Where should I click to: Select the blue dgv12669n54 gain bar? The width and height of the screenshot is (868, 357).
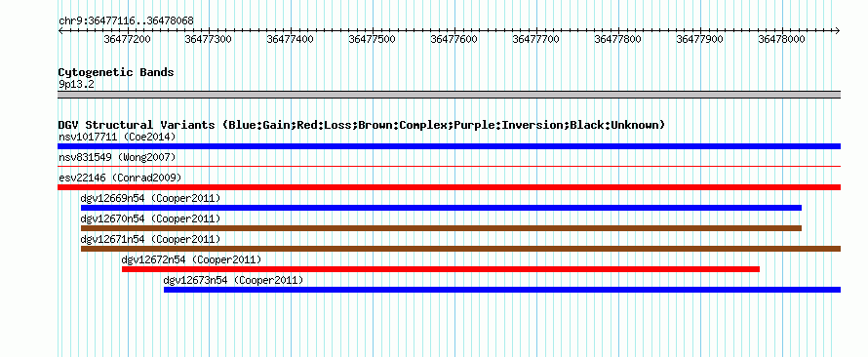[x=441, y=208]
